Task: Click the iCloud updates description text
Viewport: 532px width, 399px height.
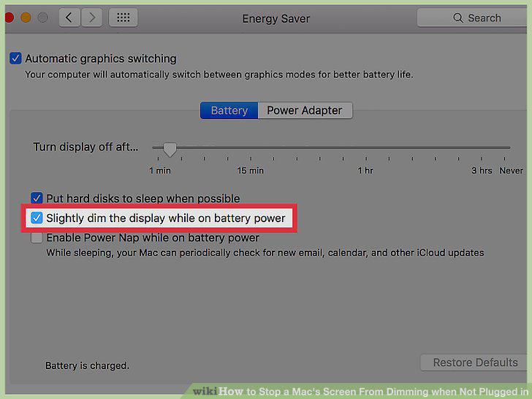Action: point(265,253)
